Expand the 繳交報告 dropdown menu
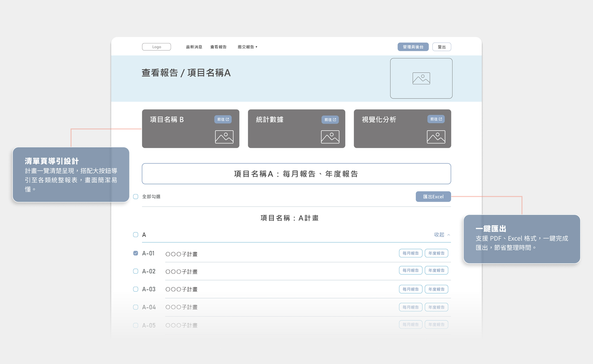The width and height of the screenshot is (593, 364). [x=247, y=47]
